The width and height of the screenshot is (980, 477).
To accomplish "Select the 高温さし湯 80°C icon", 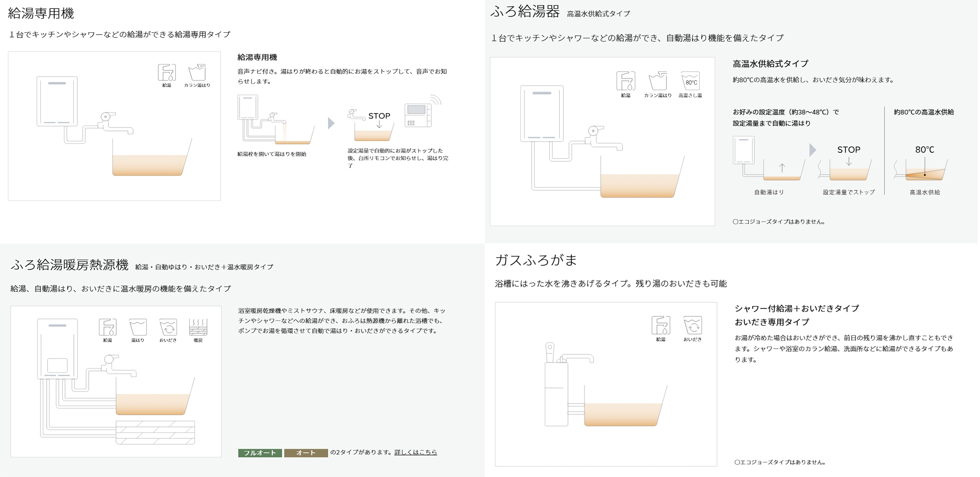I will coord(690,82).
